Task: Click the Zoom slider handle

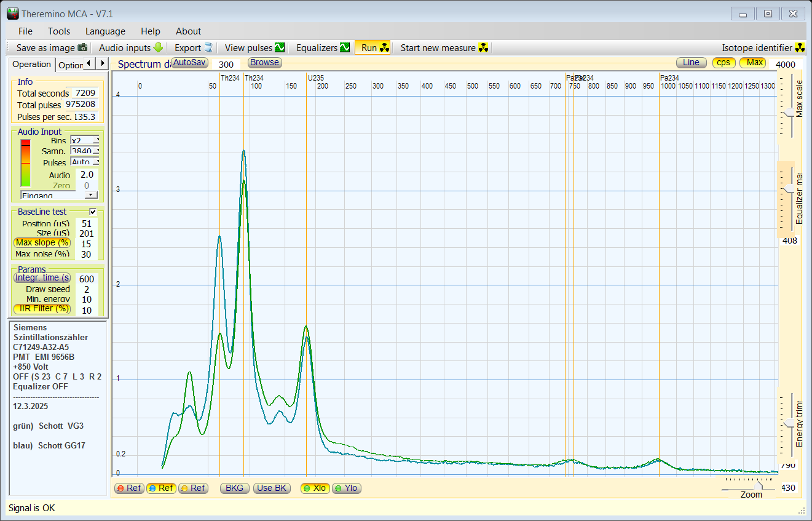Action: pos(759,485)
